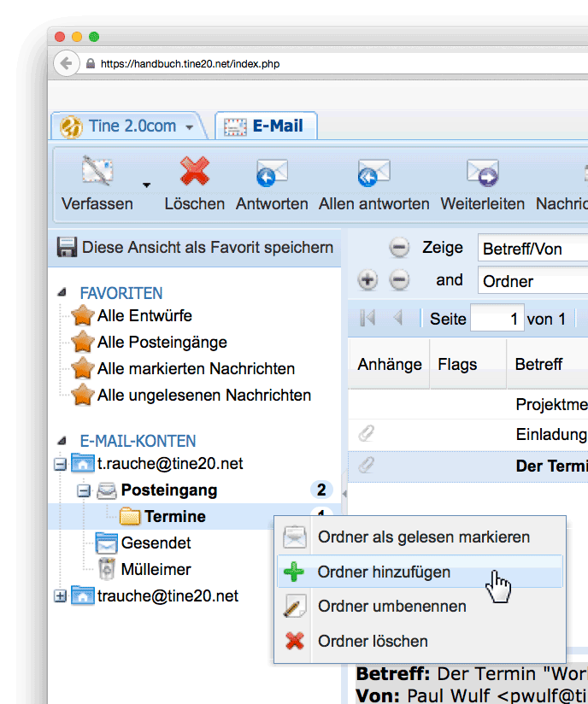Click paperclip icon in Der Termi row
The width and height of the screenshot is (588, 704).
click(366, 465)
